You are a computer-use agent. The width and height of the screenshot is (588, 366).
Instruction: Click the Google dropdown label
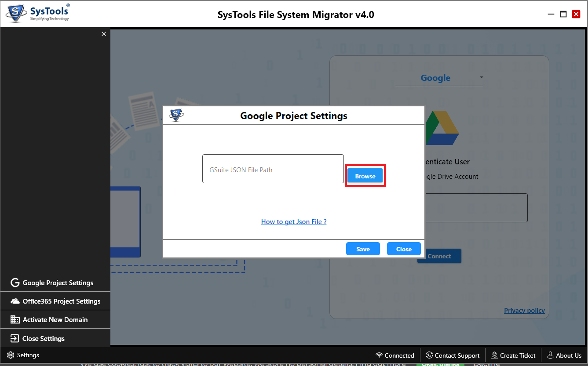pos(435,78)
